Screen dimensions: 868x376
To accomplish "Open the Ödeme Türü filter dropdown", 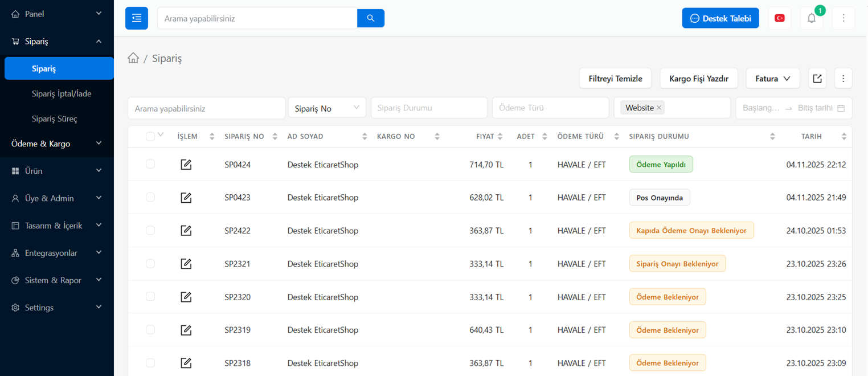I will (550, 108).
